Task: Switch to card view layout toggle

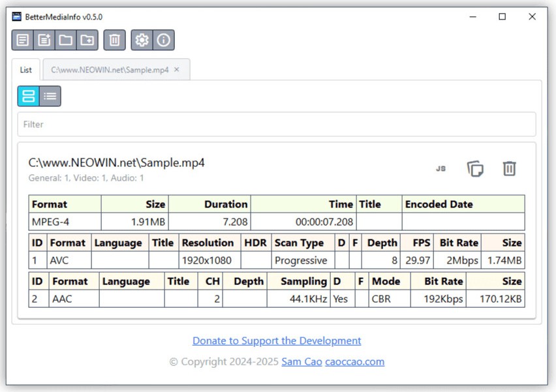Action: point(28,97)
